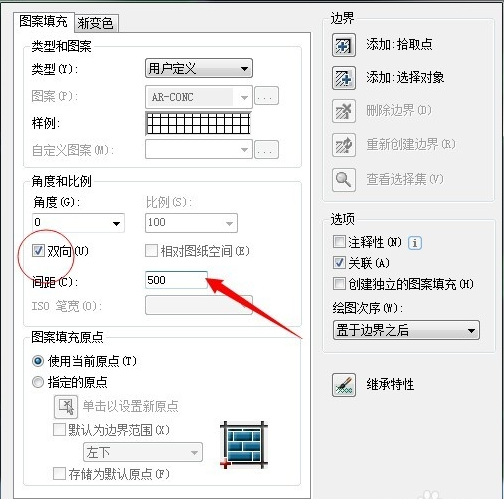Screen dimensions: 504x499
Task: Click the 继承特性 inherit properties icon
Action: click(x=344, y=385)
